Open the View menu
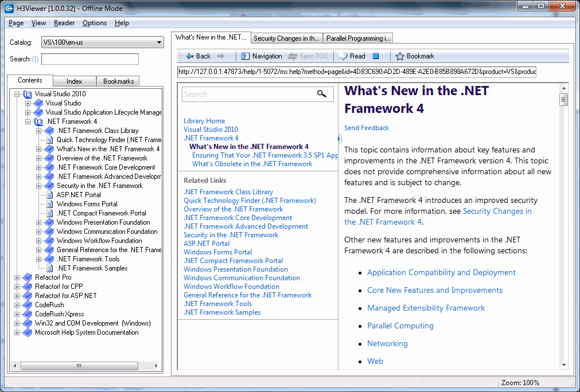 coord(38,23)
